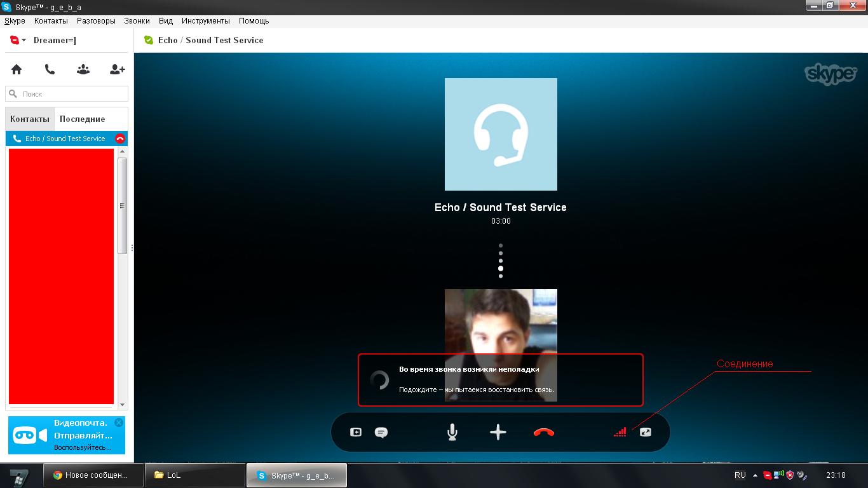Screen dimensions: 868x488
Task: Show hidden tray icons arrow
Action: coord(755,475)
